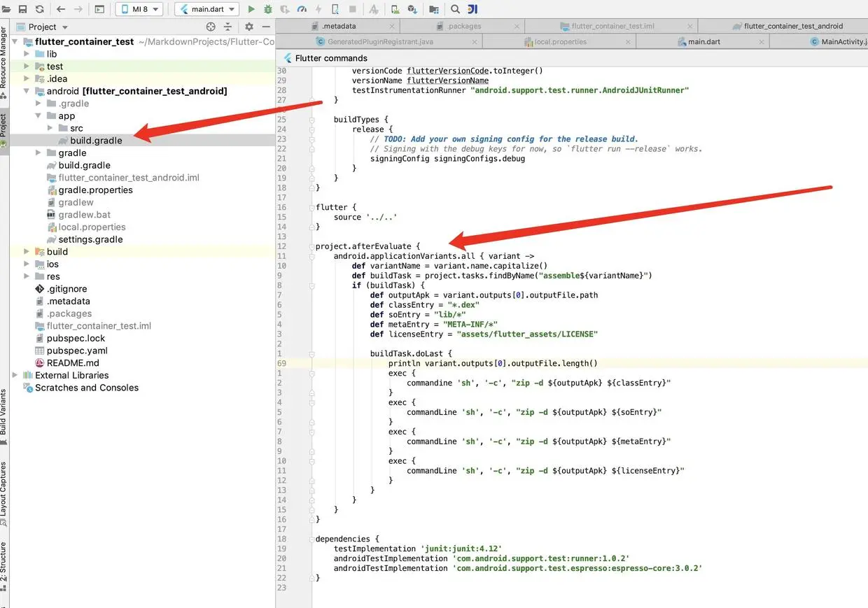
Task: Expand the src folder arrow
Action: tap(50, 128)
